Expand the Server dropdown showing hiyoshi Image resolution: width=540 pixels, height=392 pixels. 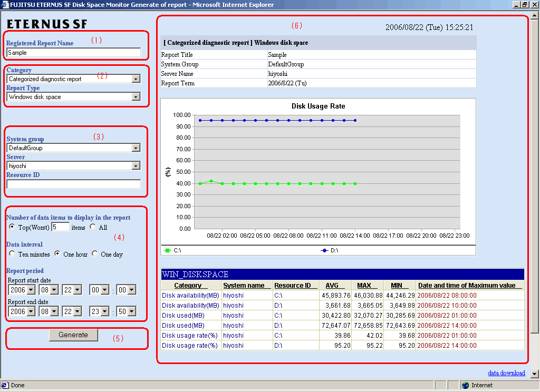click(136, 166)
